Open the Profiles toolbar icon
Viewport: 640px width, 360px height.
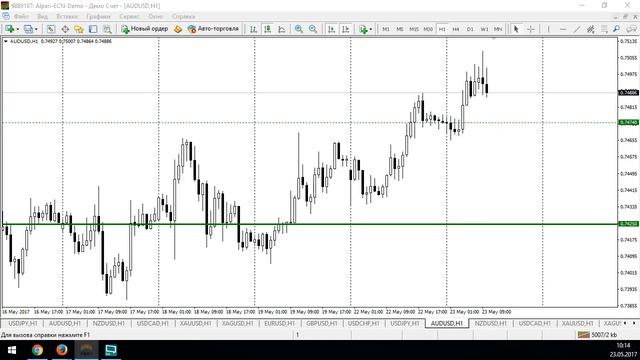(28, 29)
